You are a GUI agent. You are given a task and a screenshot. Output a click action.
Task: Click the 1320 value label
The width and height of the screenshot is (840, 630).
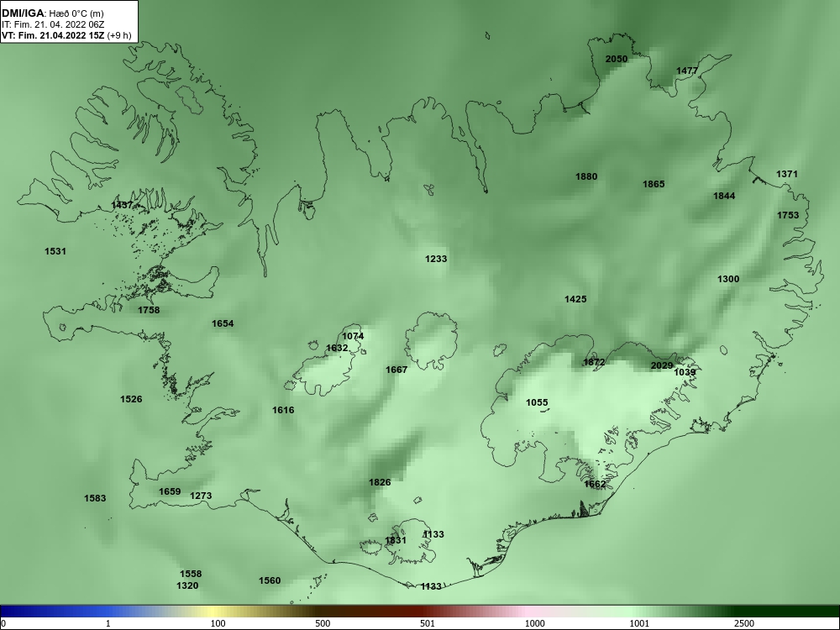point(187,586)
